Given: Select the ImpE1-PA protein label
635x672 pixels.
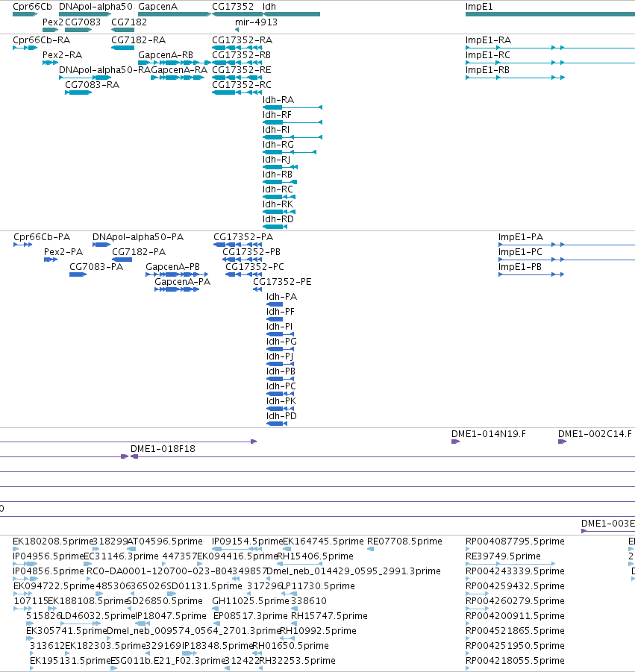Looking at the screenshot, I should click(x=521, y=237).
